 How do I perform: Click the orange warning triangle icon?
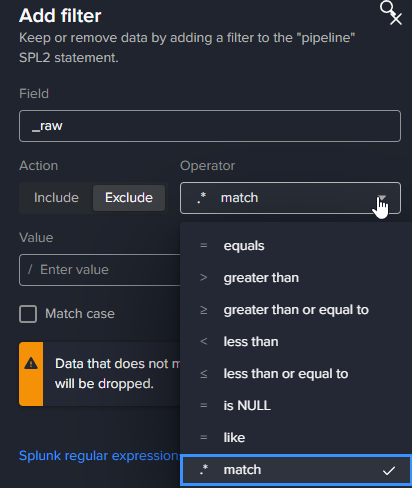pyautogui.click(x=31, y=363)
